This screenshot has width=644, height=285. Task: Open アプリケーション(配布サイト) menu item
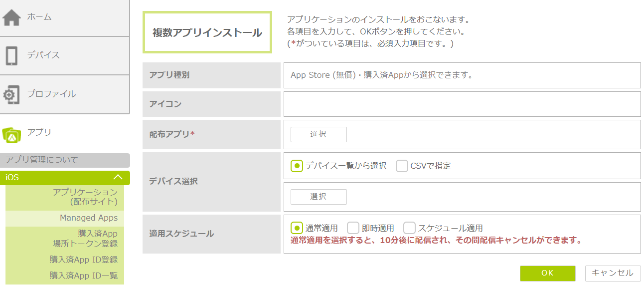85,197
